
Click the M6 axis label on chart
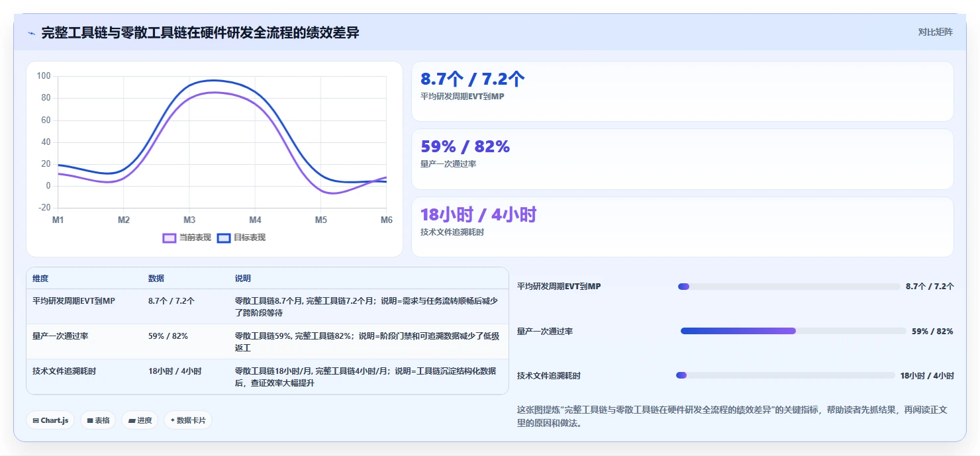click(386, 220)
